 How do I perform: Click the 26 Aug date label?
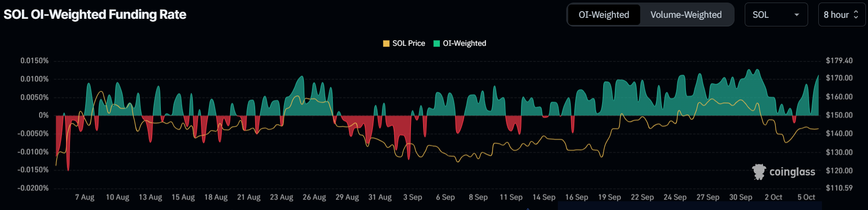315,197
